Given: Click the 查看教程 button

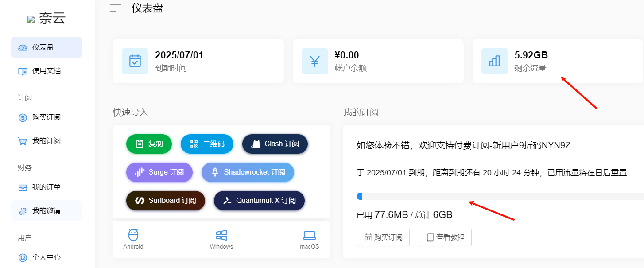Looking at the screenshot, I should pos(445,237).
